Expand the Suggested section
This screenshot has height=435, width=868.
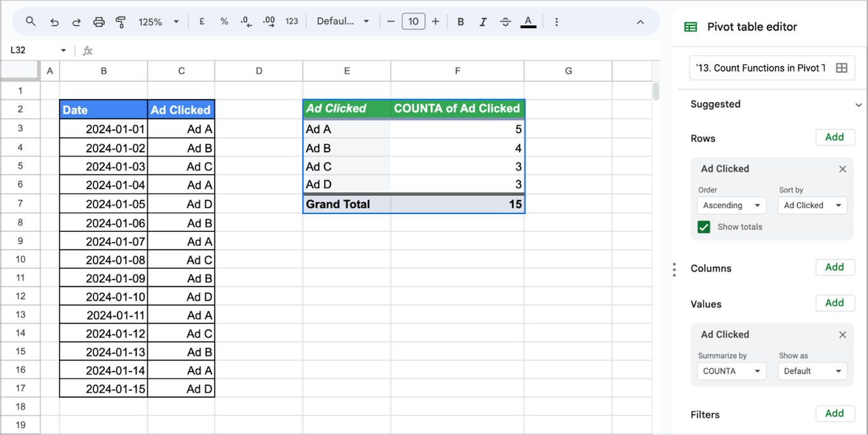click(x=858, y=105)
